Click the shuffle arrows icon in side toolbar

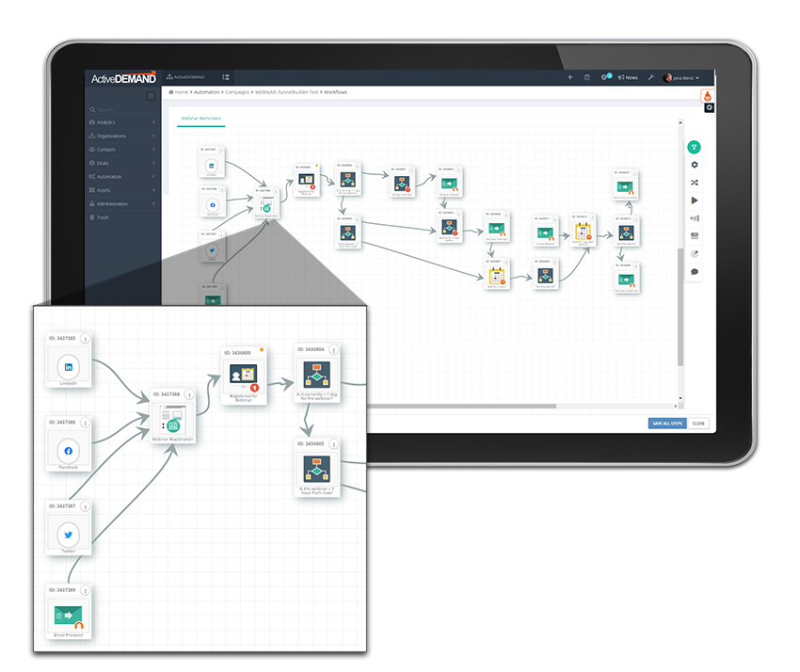[695, 183]
